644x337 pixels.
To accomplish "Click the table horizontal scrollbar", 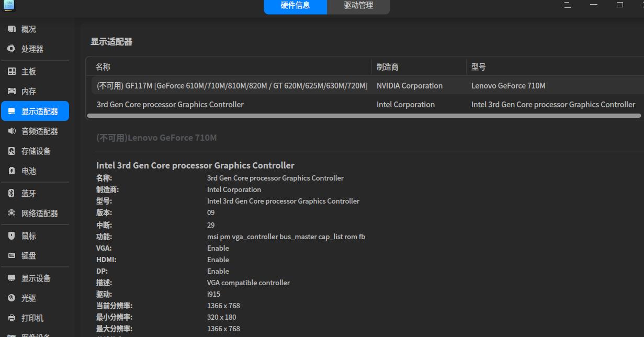I will (364, 116).
